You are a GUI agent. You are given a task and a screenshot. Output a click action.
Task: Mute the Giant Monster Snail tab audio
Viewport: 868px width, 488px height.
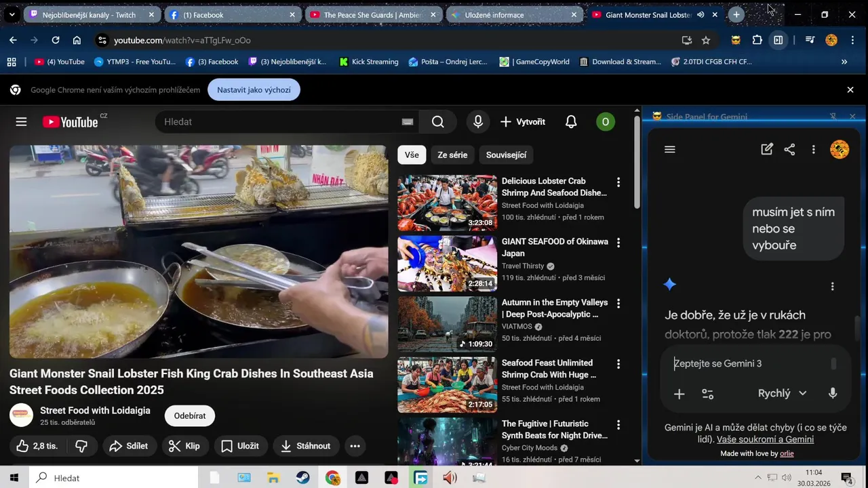701,15
